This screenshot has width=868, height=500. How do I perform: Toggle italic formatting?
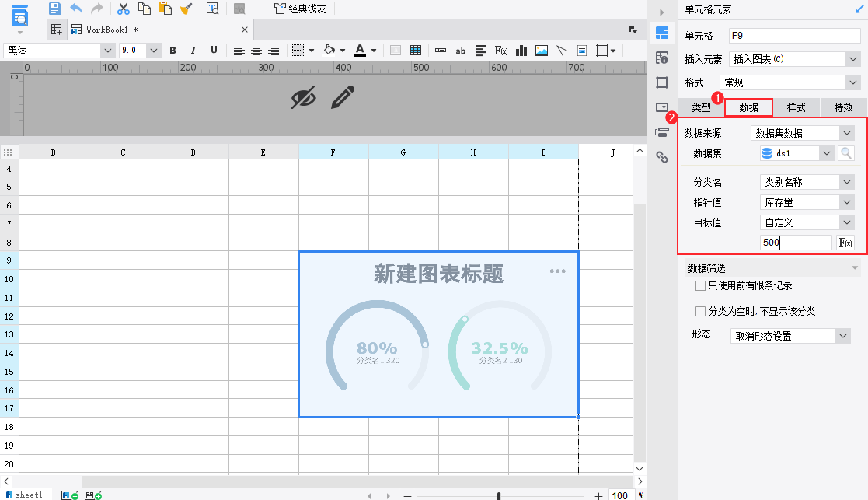(x=193, y=51)
